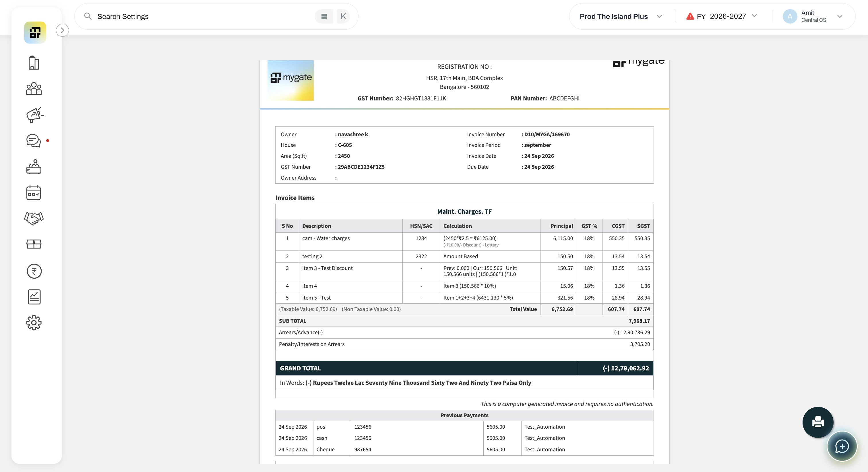Click the mygate home logo

[35, 33]
